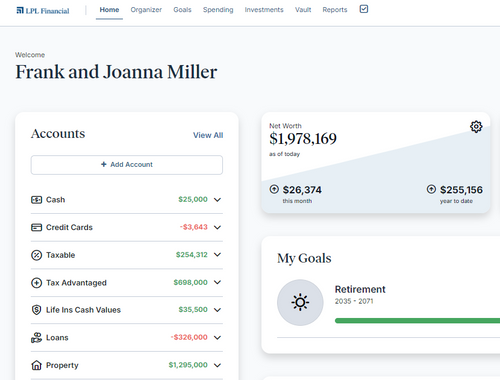
Task: Expand the Taxable accounts row
Action: tap(217, 255)
